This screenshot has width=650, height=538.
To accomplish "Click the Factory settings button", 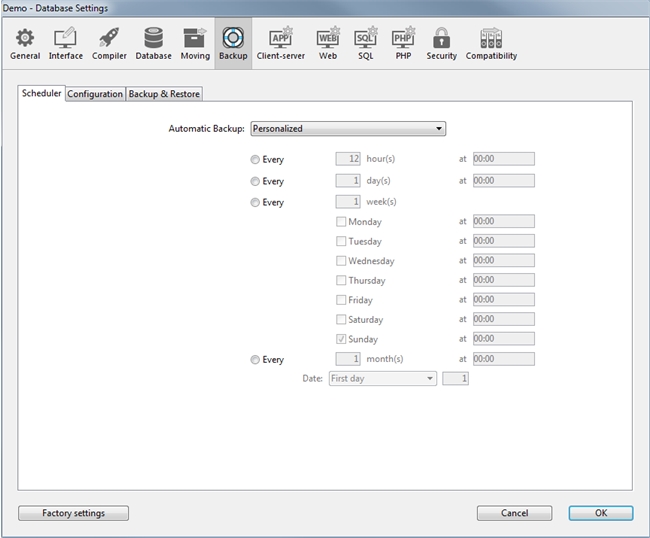I will tap(73, 513).
